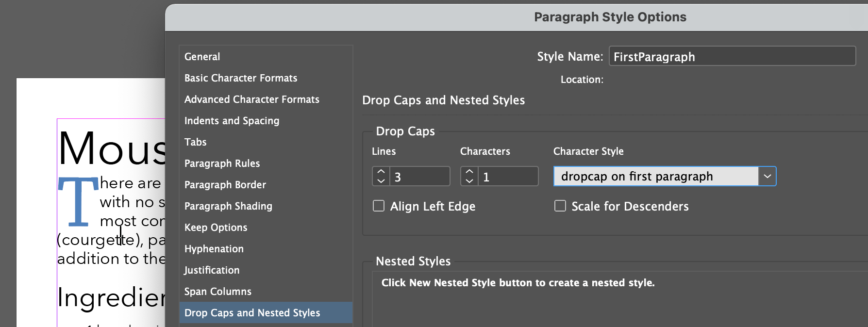The image size is (868, 327).
Task: Open Hyphenation category
Action: [x=266, y=249]
